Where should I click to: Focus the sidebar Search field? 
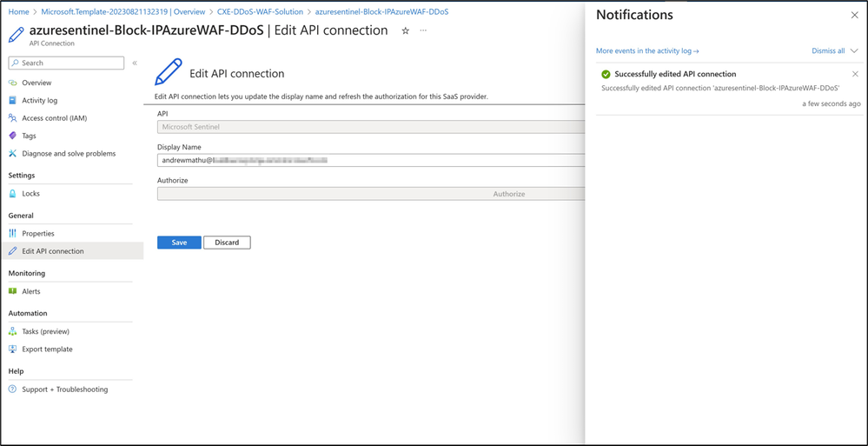(66, 63)
